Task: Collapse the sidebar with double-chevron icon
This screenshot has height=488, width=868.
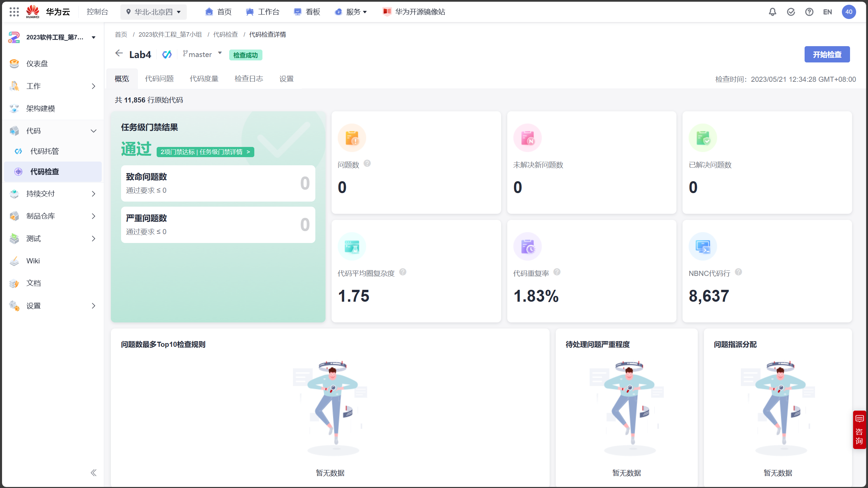Action: coord(94,473)
